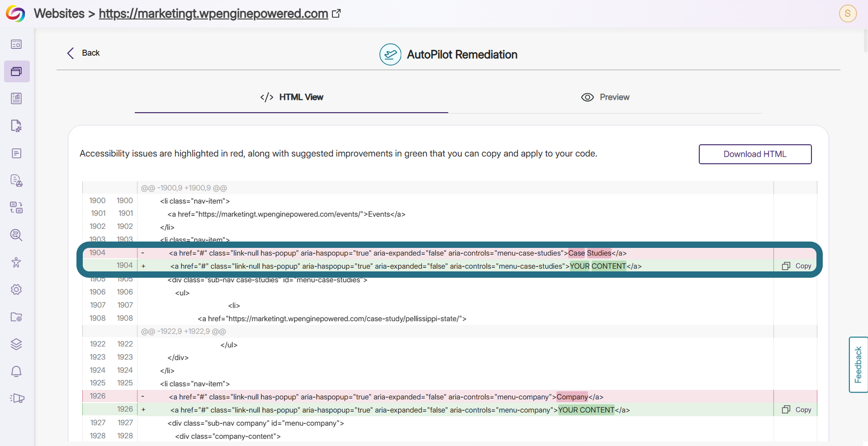Click the user avatar with letter S
Viewport: 868px width, 446px height.
pyautogui.click(x=848, y=14)
